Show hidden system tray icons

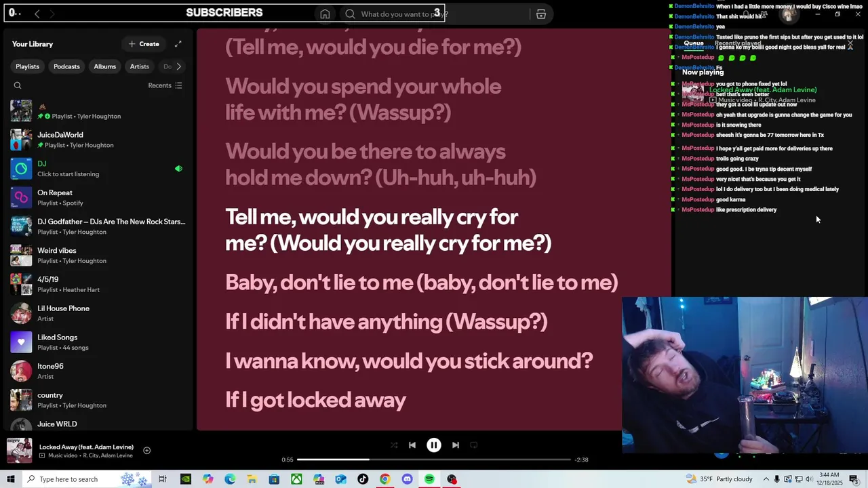click(766, 479)
